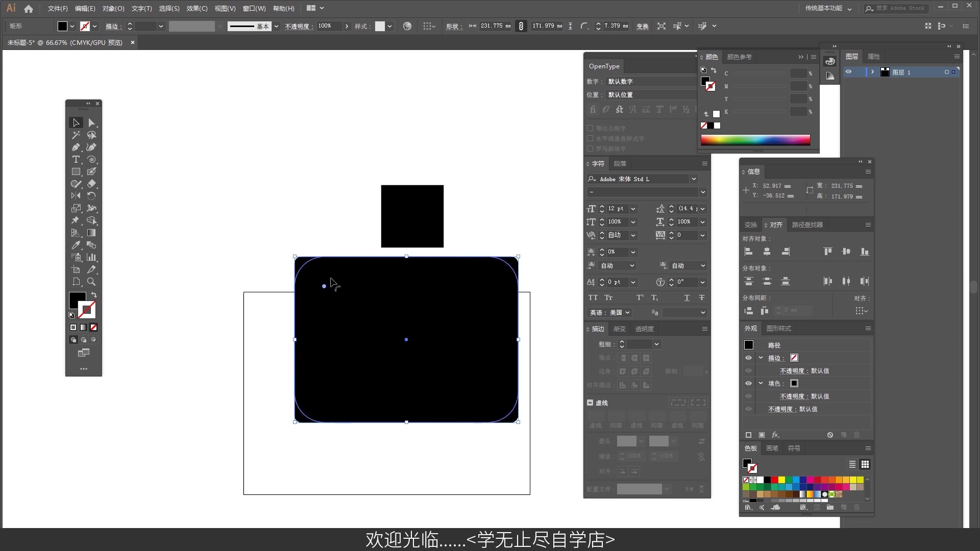Pick the Rectangle tool in toolbox
This screenshot has width=980, height=551.
click(76, 172)
